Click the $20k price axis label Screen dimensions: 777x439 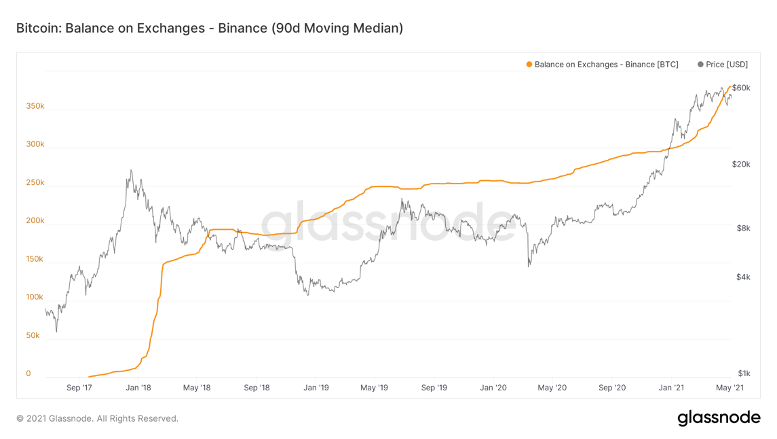click(x=741, y=163)
